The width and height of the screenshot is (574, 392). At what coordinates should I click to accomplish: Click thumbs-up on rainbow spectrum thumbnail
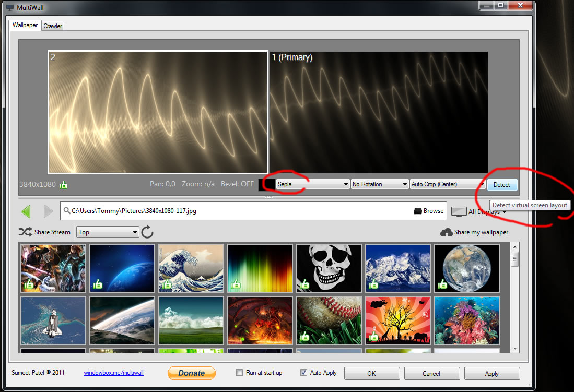pos(236,284)
